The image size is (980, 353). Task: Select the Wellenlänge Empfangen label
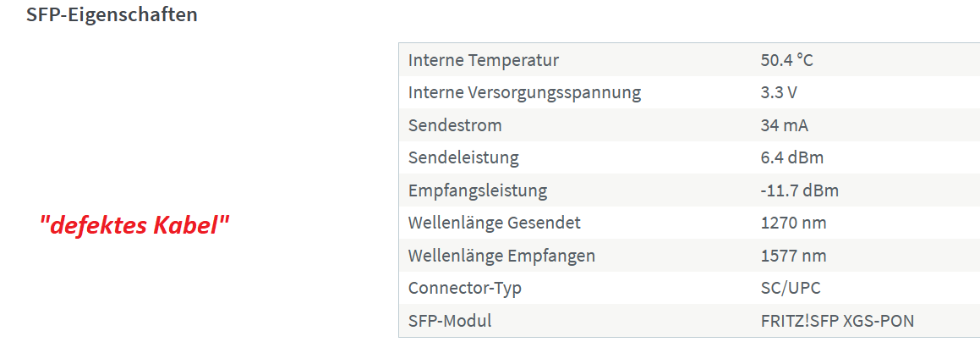pos(501,256)
